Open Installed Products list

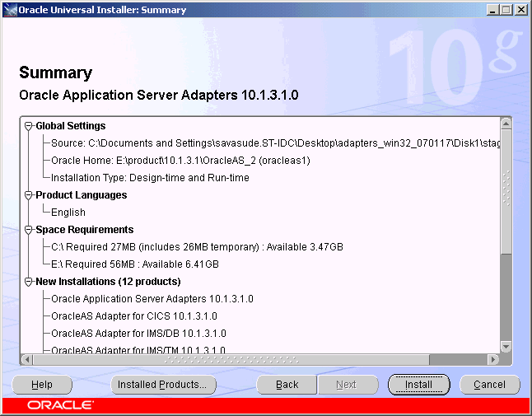(163, 385)
